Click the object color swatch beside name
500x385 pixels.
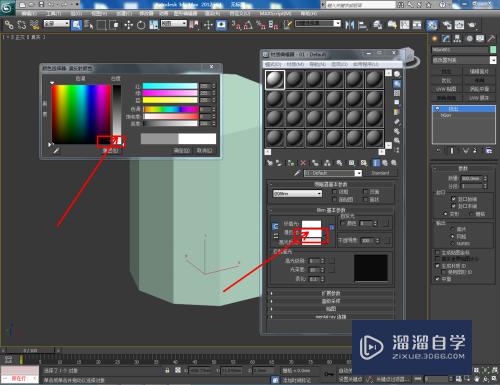tap(493, 50)
